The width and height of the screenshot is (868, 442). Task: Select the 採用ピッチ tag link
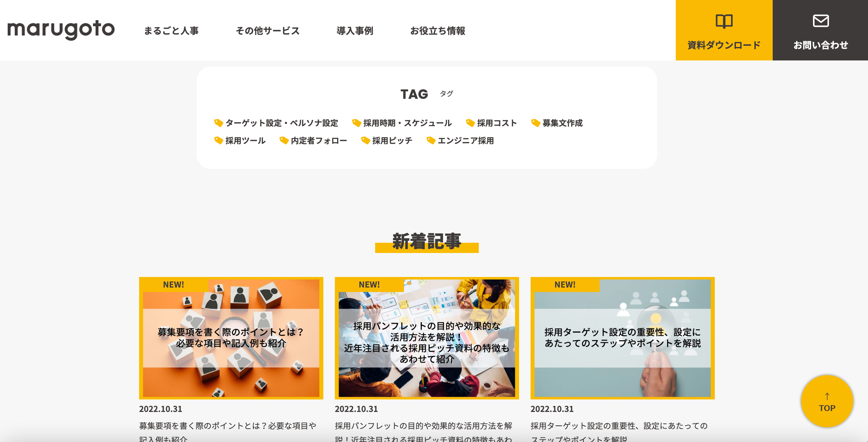pyautogui.click(x=392, y=140)
